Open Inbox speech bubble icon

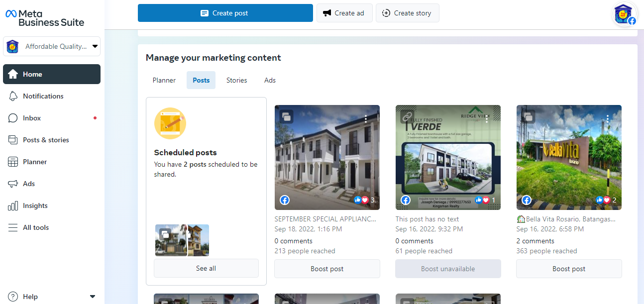coord(13,118)
